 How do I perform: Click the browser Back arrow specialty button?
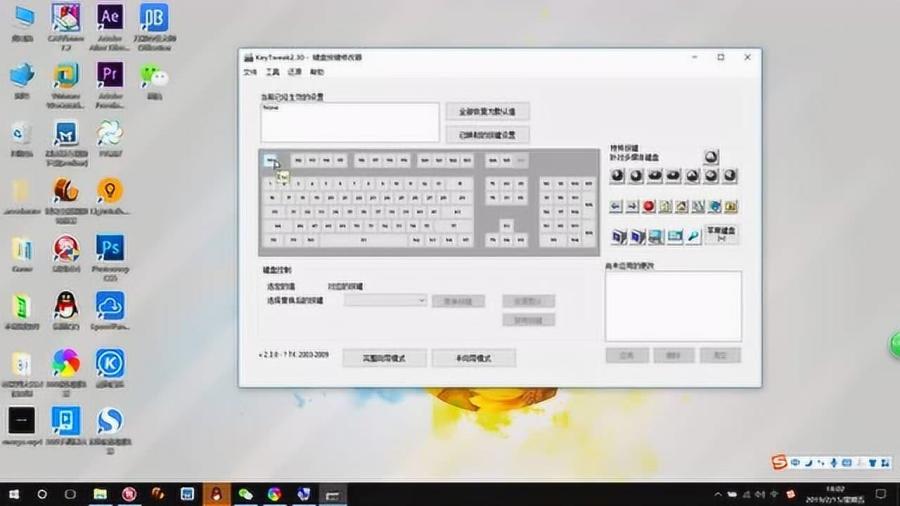click(x=616, y=207)
